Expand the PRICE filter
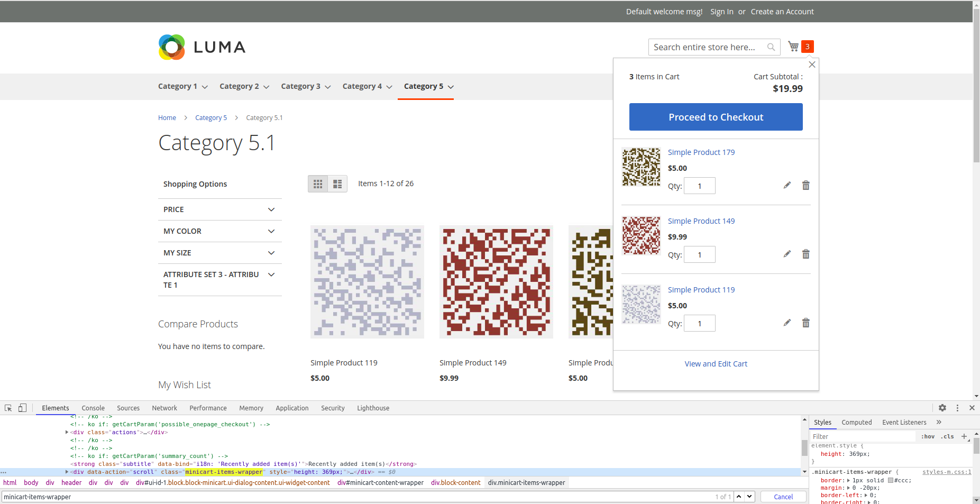Screen dimensions: 980x504 (x=220, y=209)
